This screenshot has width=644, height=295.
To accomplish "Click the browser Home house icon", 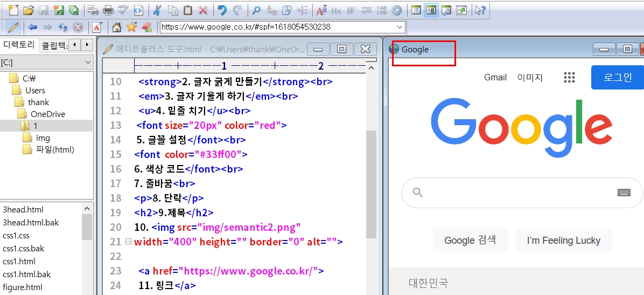I will [117, 27].
